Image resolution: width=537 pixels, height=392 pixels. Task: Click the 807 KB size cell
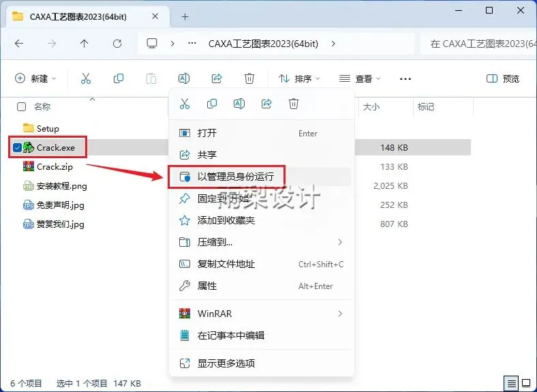click(394, 224)
